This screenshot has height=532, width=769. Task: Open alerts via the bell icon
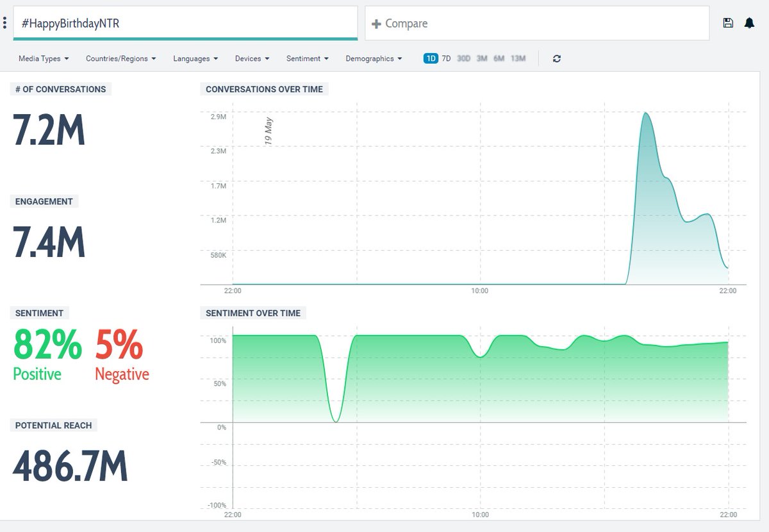coord(749,23)
